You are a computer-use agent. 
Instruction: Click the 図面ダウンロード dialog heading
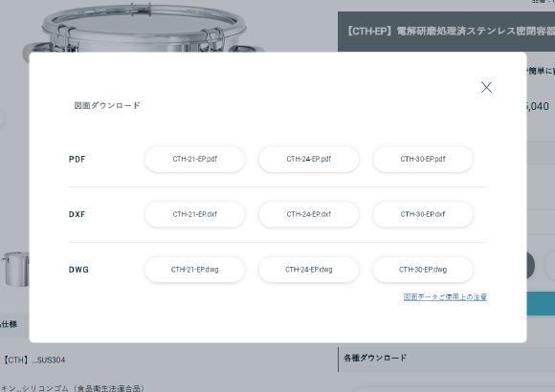click(x=107, y=105)
